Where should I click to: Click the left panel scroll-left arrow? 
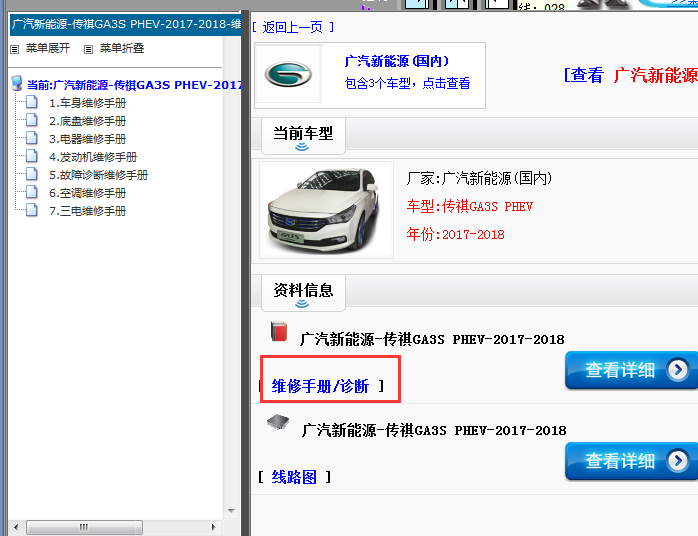(x=16, y=528)
